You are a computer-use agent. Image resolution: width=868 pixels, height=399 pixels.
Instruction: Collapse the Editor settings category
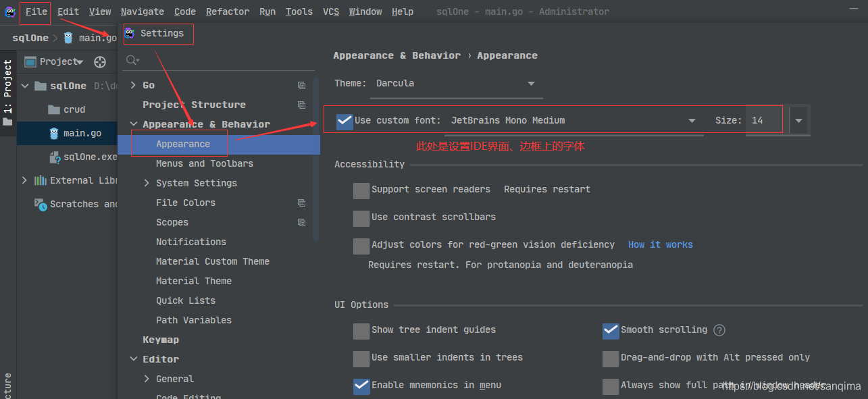[133, 359]
